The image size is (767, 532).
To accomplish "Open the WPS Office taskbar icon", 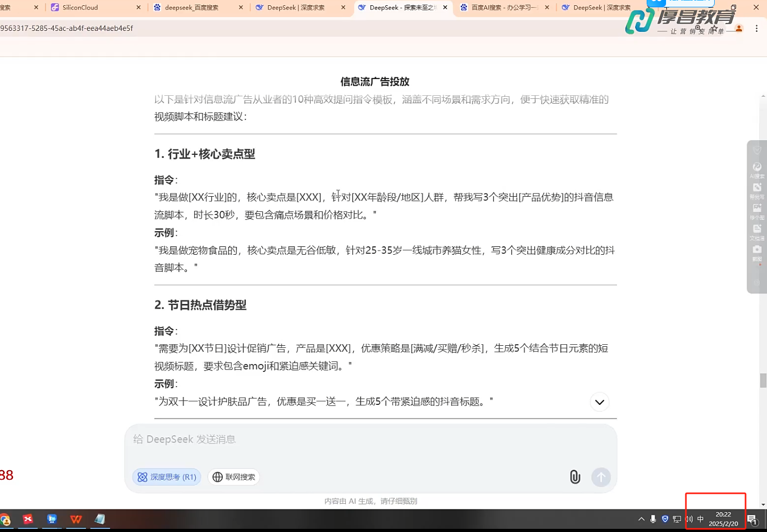I will (x=76, y=519).
